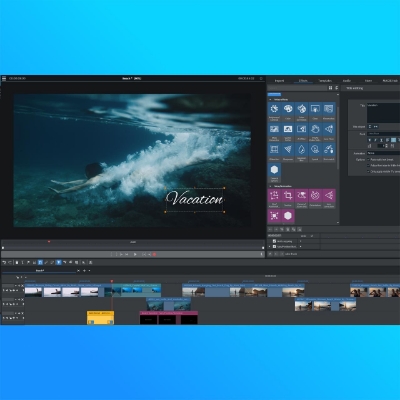Expand the second row in keyframe list
400x400 pixels.
(x=270, y=247)
